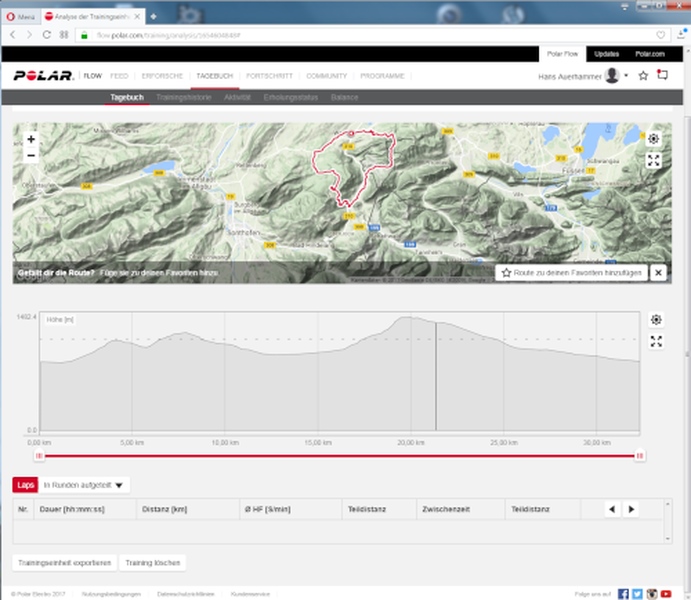Open the FORTSCHRITT menu item

point(269,76)
